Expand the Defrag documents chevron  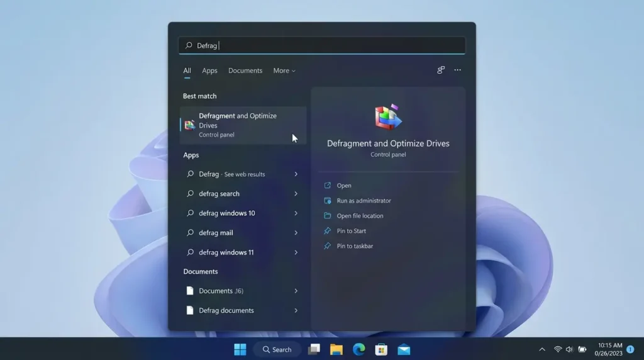(x=296, y=311)
